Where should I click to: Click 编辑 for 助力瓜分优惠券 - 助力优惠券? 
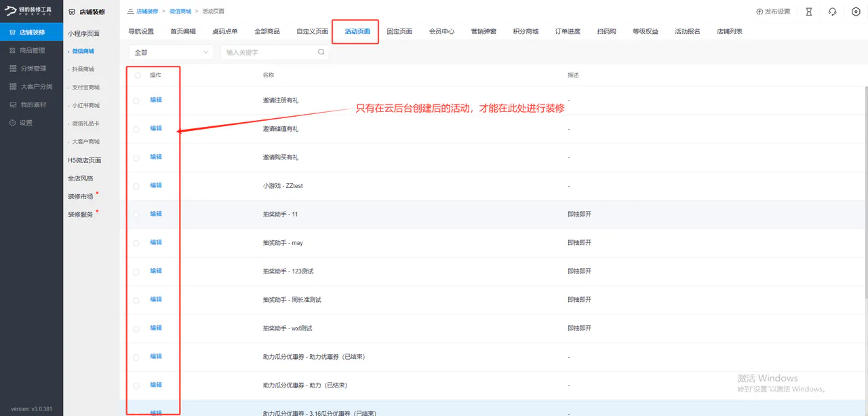[x=156, y=356]
